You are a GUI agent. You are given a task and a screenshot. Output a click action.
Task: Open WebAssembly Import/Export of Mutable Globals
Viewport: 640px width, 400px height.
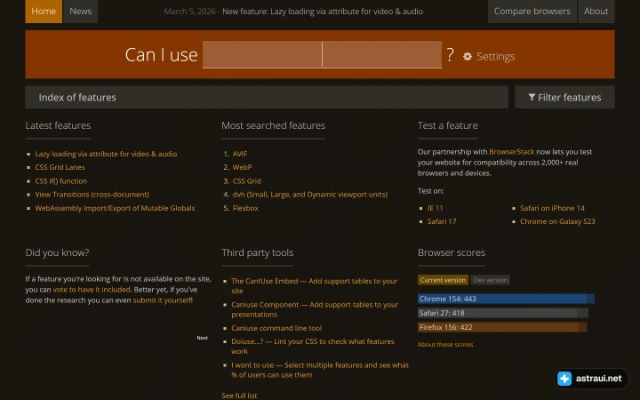click(x=115, y=208)
